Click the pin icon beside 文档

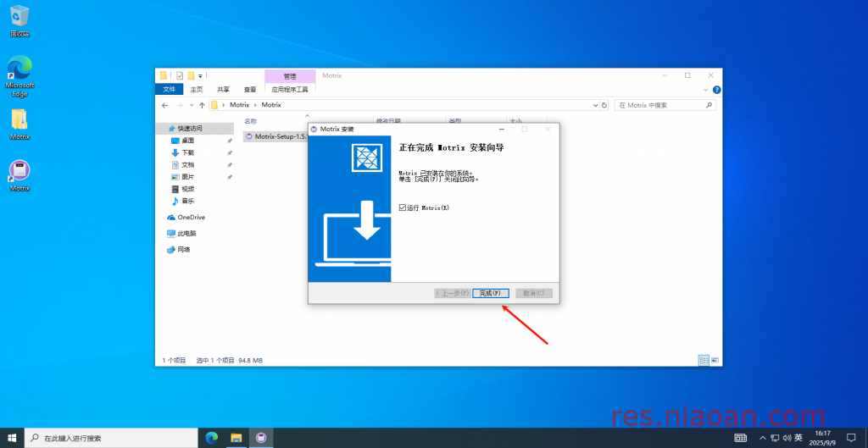[229, 165]
